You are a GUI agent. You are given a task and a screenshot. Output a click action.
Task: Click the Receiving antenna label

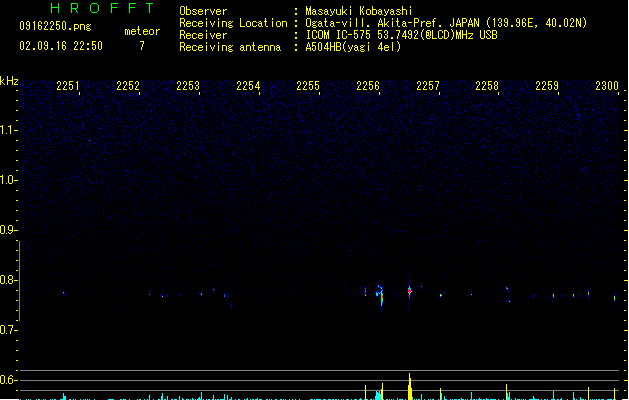(230, 47)
